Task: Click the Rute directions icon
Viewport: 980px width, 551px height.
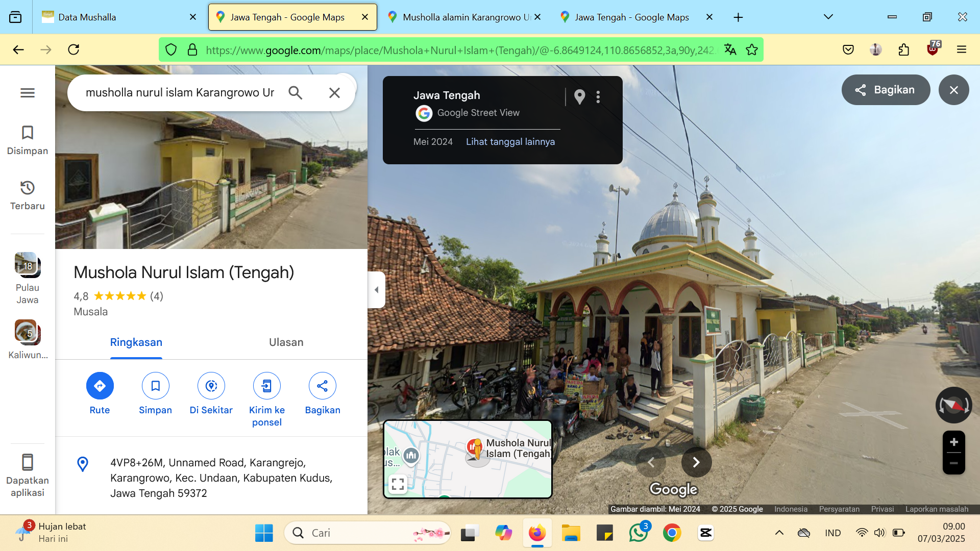Action: (x=100, y=386)
